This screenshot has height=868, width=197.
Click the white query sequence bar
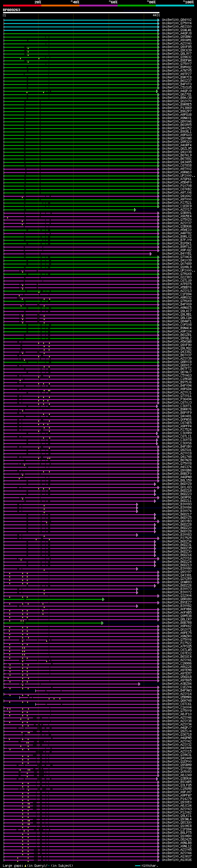(81, 12)
